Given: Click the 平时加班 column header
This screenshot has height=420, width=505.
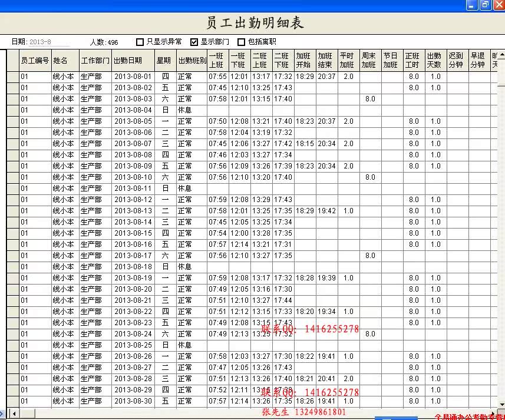Looking at the screenshot, I should coord(347,61).
